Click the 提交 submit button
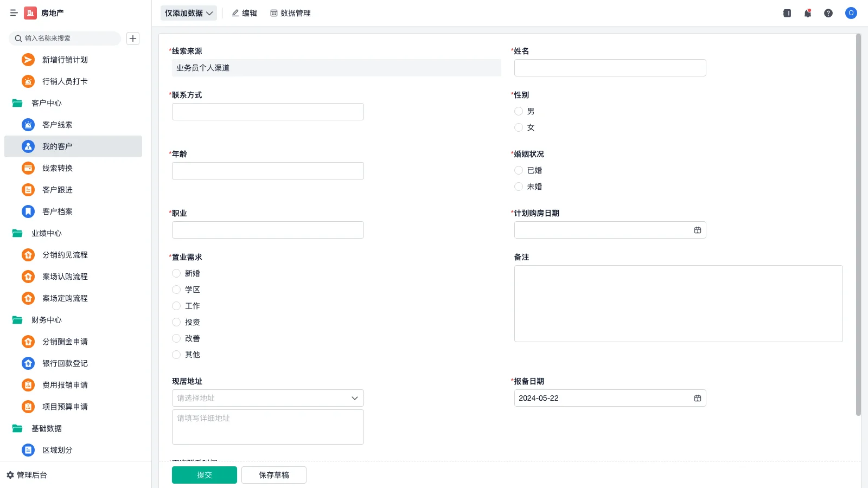868x488 pixels. point(204,474)
